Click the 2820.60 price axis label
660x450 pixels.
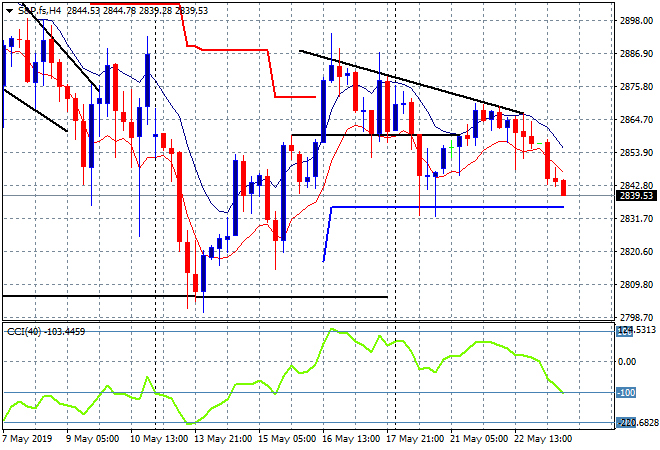coord(636,251)
